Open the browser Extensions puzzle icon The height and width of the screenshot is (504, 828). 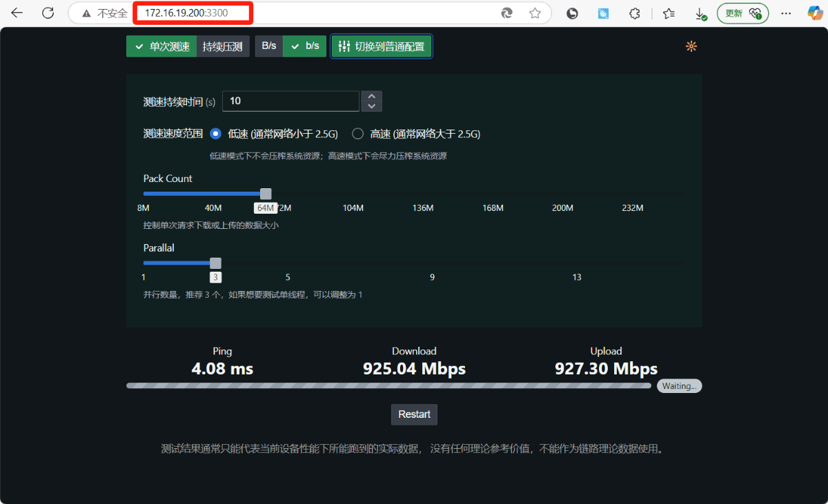tap(634, 12)
